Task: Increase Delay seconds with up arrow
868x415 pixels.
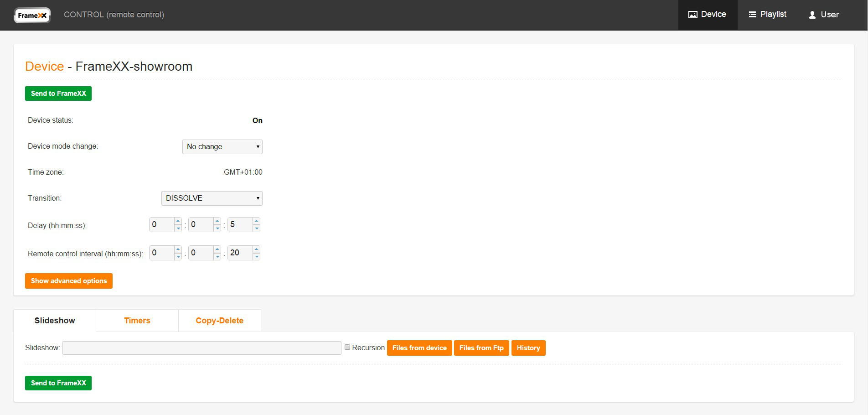Action: pos(257,221)
